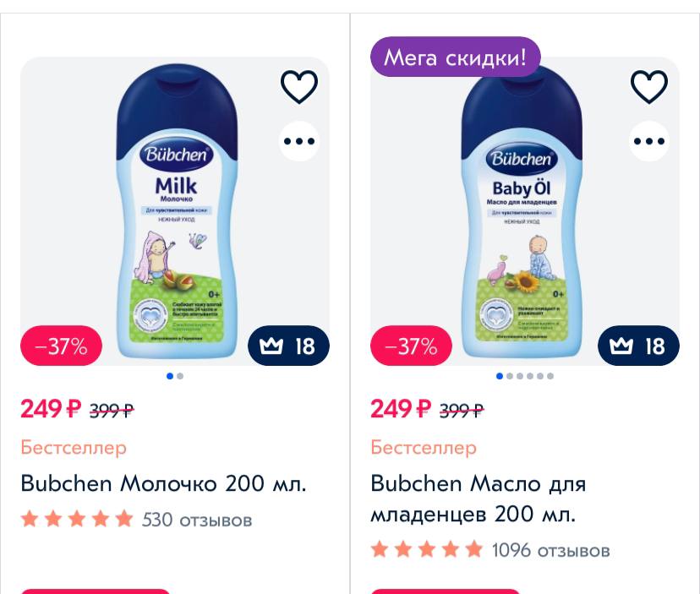Select last image dot for Baby Öl
This screenshot has width=700, height=594.
tap(550, 376)
